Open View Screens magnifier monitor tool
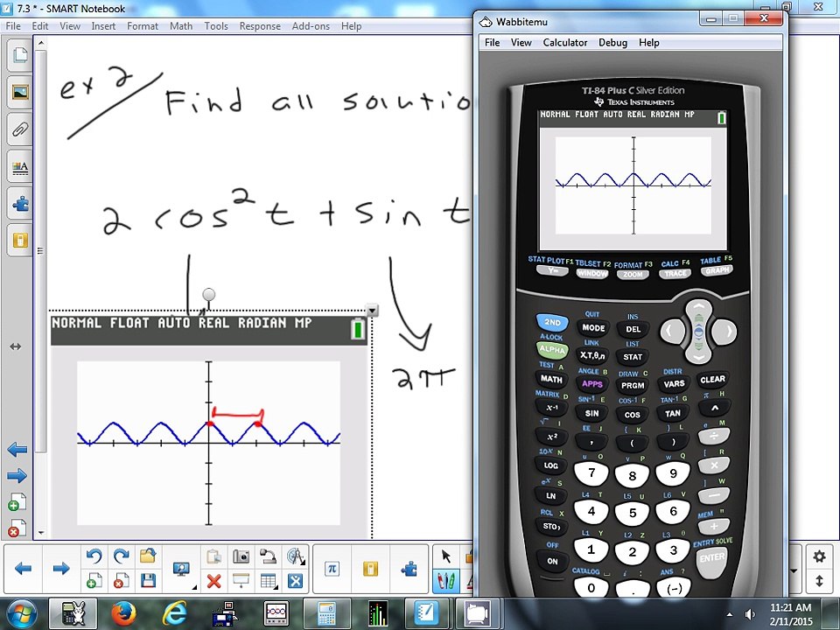Viewport: 840px width, 630px height. 182,569
